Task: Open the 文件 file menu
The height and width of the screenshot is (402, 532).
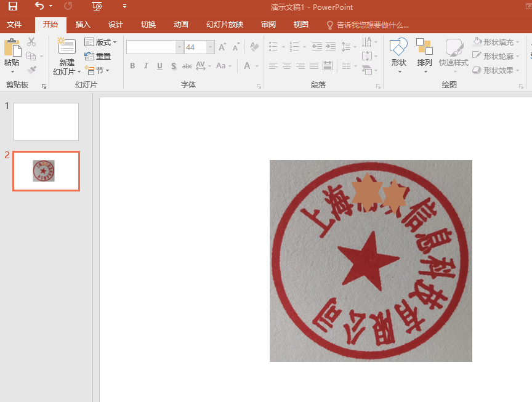Action: 14,25
